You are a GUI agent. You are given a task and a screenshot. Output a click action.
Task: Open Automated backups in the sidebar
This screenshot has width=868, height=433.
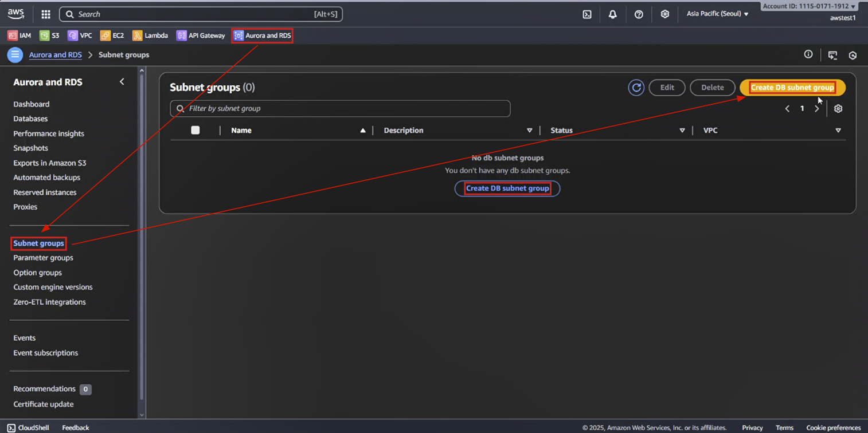click(x=47, y=178)
